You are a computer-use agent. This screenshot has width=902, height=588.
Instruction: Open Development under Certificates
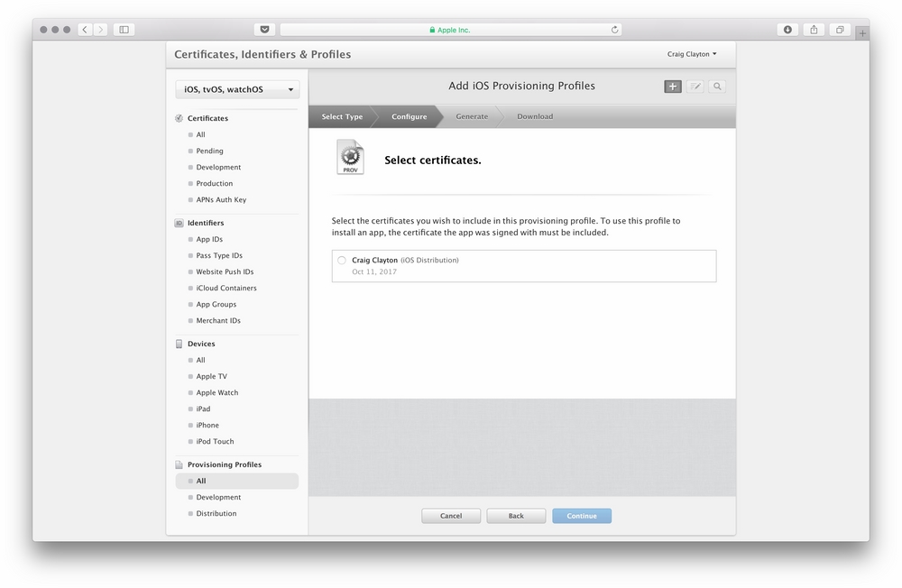coord(218,167)
